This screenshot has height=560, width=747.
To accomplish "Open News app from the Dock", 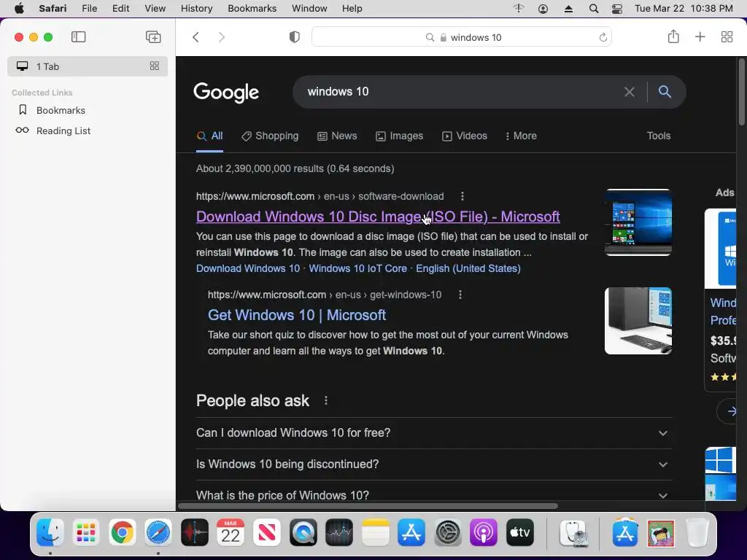I will 267,532.
